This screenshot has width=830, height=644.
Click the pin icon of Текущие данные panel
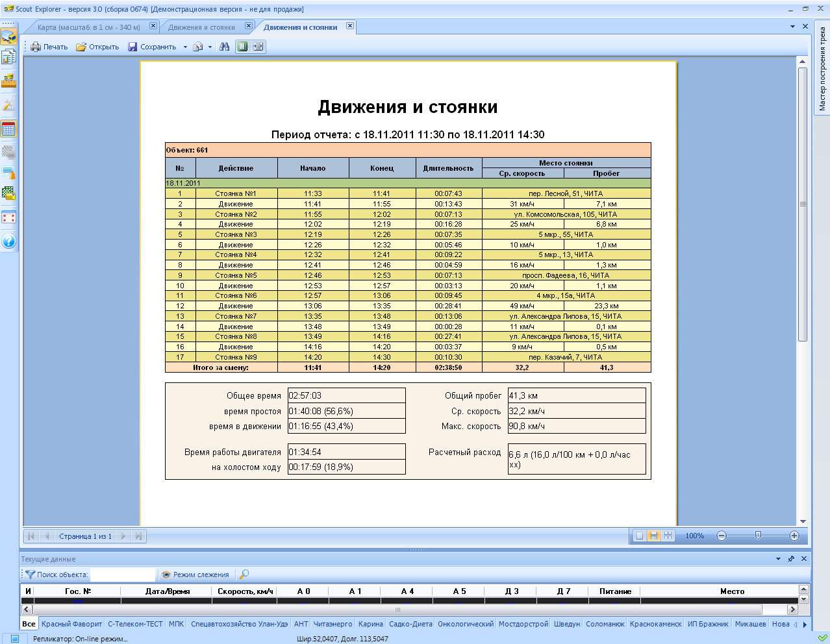point(791,559)
